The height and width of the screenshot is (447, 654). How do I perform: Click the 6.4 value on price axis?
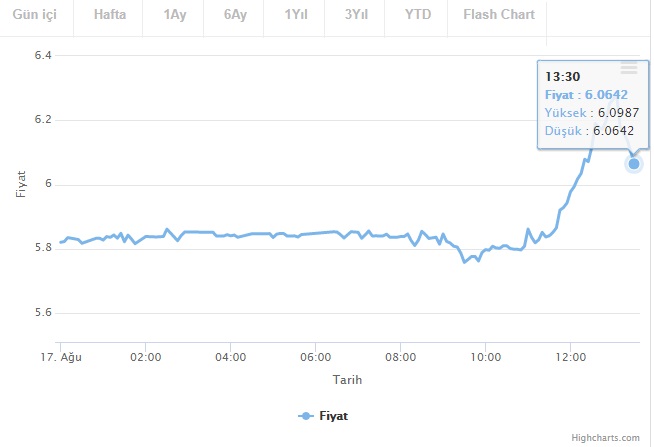[43, 56]
